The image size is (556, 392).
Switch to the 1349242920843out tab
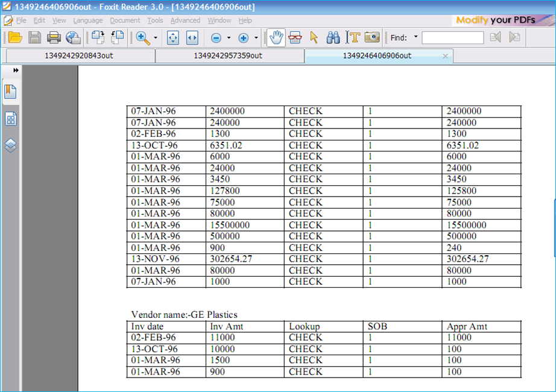(x=78, y=55)
